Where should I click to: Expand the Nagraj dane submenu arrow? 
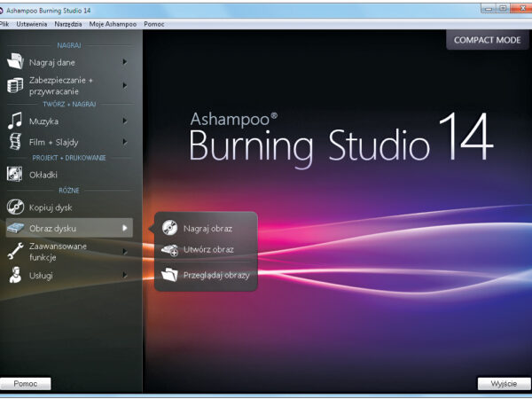pyautogui.click(x=125, y=62)
